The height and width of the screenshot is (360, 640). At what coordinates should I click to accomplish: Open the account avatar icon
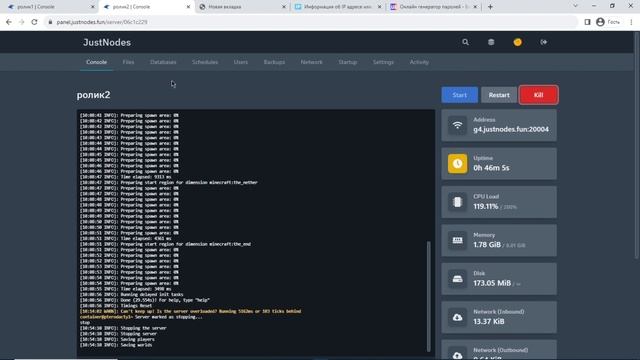tap(518, 42)
